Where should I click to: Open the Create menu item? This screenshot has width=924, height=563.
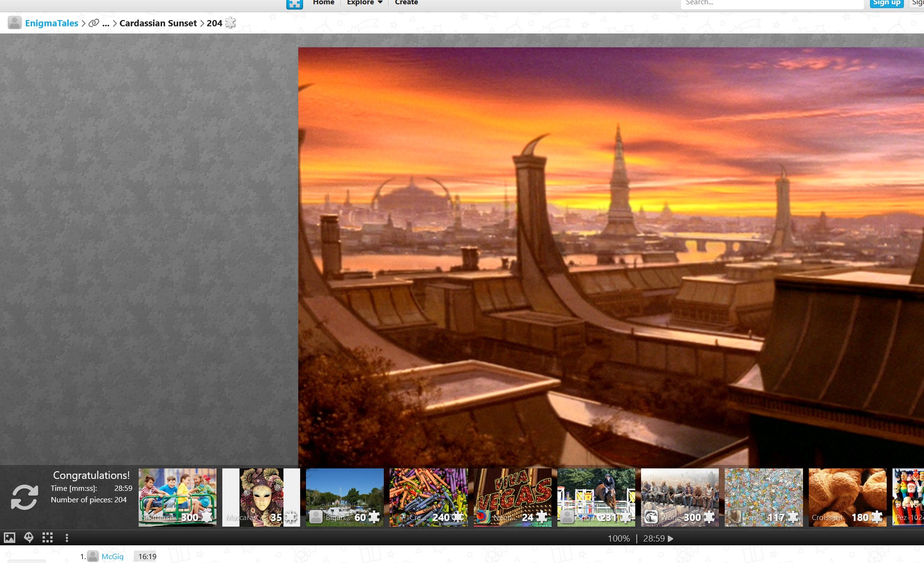pyautogui.click(x=406, y=3)
